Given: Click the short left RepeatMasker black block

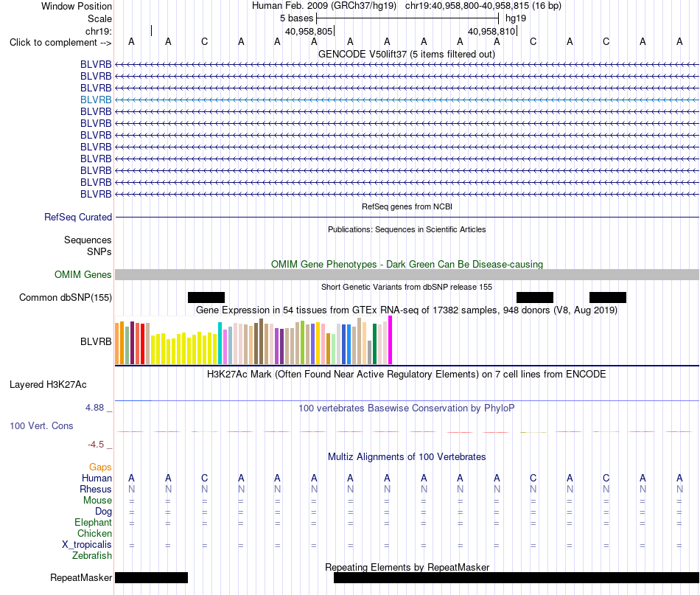Looking at the screenshot, I should coord(151,577).
